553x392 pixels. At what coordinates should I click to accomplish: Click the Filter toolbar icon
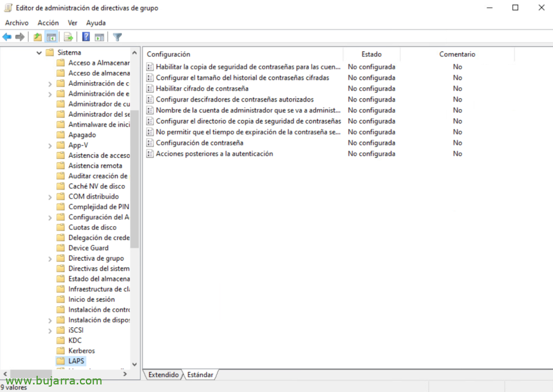click(117, 36)
